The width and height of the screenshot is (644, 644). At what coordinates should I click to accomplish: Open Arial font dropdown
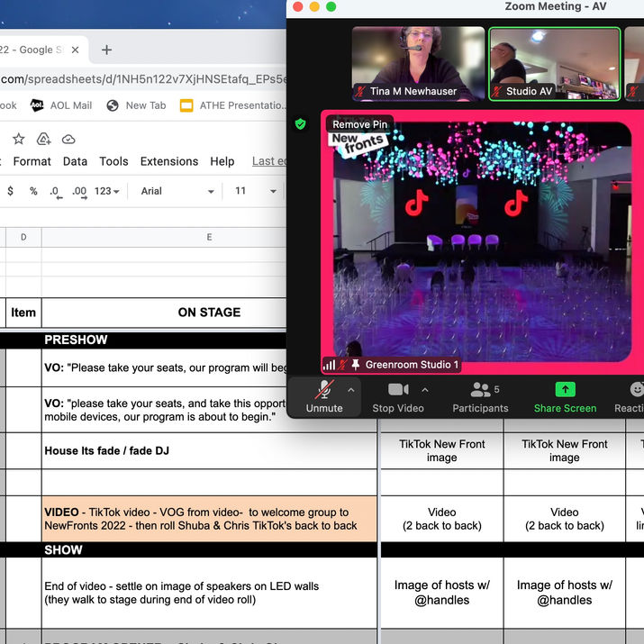pyautogui.click(x=177, y=191)
